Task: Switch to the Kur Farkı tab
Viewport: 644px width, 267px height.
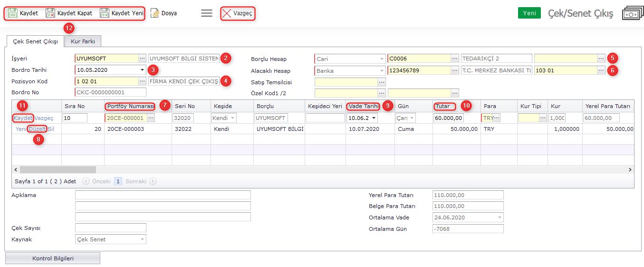Action: [x=83, y=41]
